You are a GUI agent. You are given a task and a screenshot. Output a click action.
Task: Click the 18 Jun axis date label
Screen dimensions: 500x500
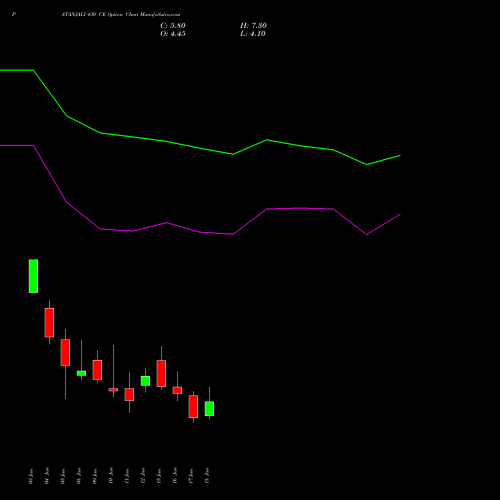tap(207, 476)
